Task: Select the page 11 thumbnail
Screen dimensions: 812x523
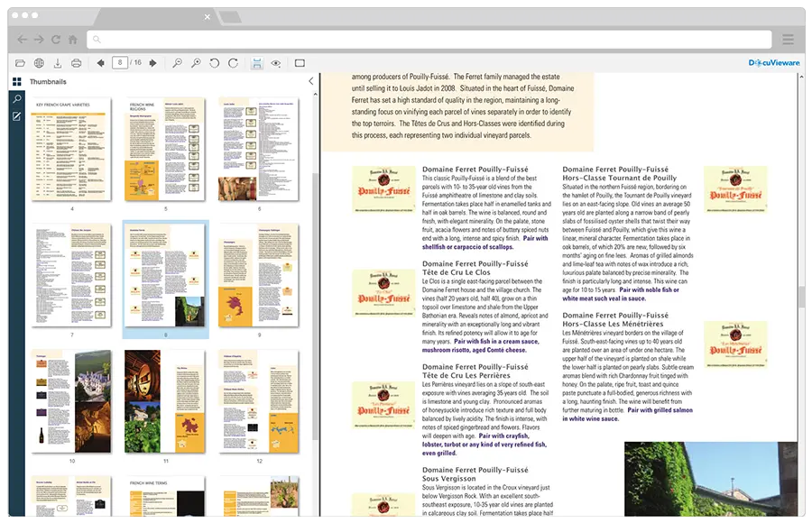Action: [165, 401]
